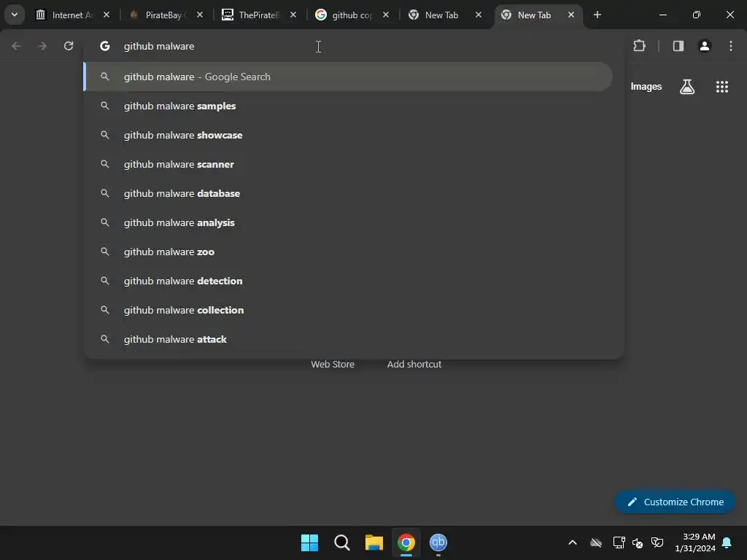Open the tab search dropdown arrow
The height and width of the screenshot is (560, 747).
15,15
